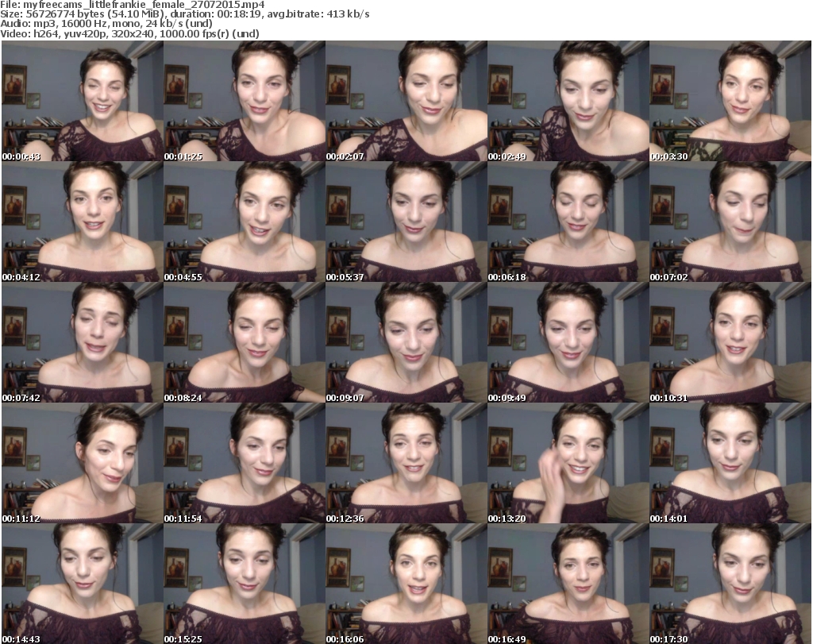This screenshot has height=644, width=813.
Task: Select the thumbnail frame stamped 00:00:43
Action: pos(83,101)
